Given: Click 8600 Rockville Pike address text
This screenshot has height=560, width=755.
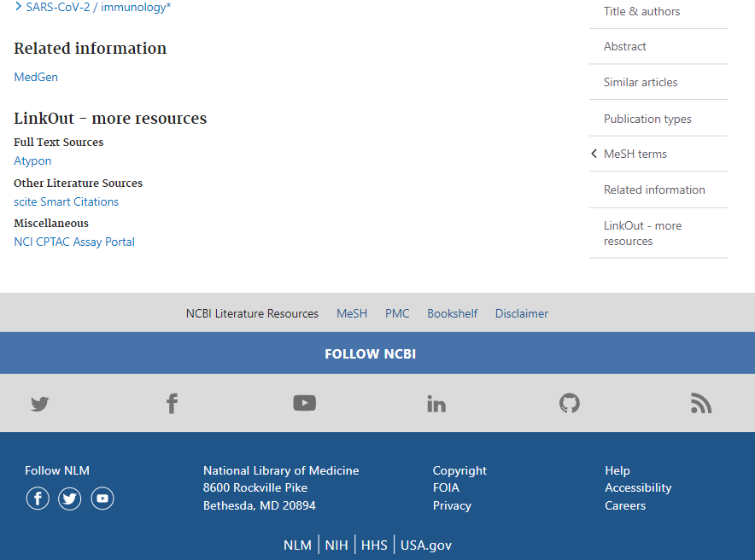Looking at the screenshot, I should [255, 487].
